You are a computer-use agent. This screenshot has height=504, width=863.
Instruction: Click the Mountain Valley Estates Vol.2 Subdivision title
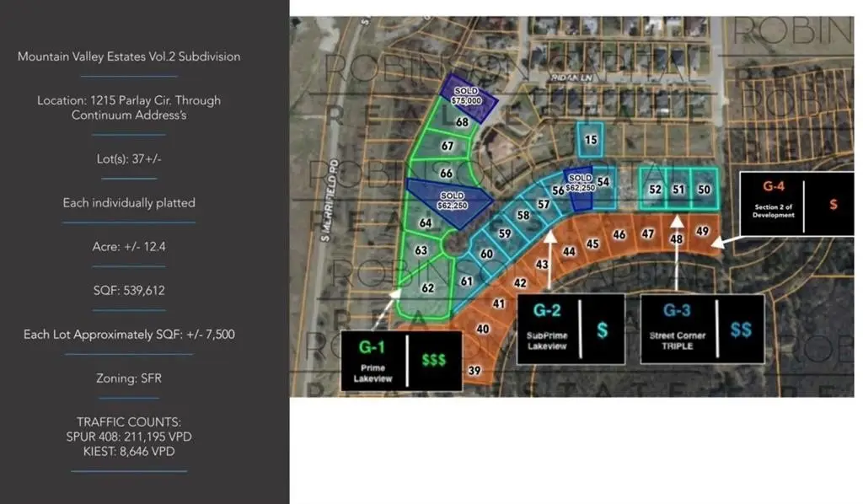(x=129, y=56)
